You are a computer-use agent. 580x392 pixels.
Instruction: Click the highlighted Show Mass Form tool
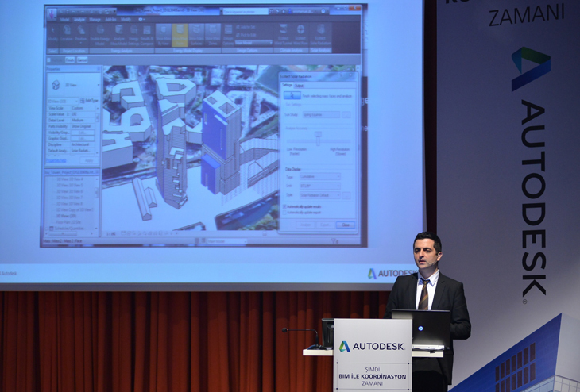pos(180,35)
